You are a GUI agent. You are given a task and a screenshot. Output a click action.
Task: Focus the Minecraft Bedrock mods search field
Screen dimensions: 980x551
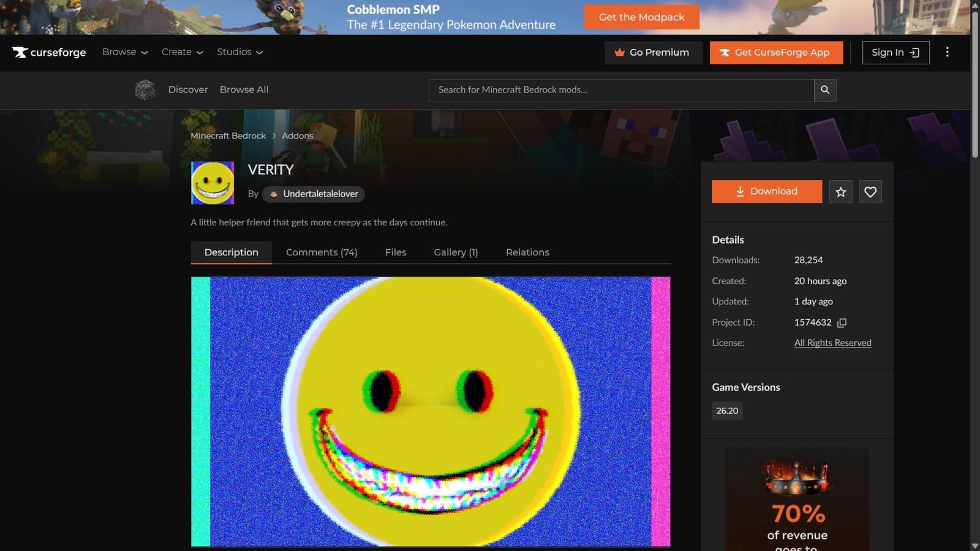tap(621, 90)
